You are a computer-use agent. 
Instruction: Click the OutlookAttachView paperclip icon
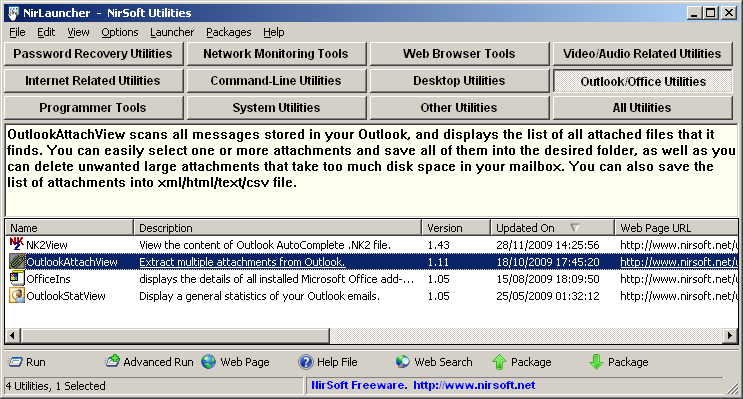(17, 262)
